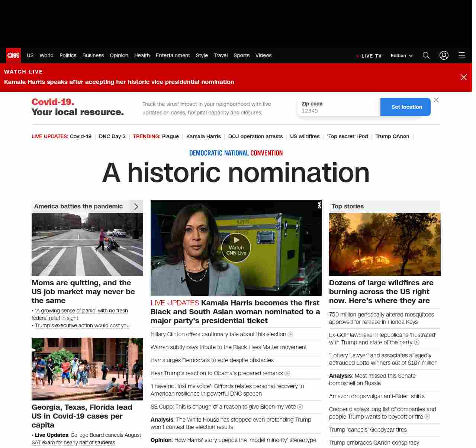This screenshot has height=448, width=476.
Task: Click into the Zip code field
Action: click(338, 111)
